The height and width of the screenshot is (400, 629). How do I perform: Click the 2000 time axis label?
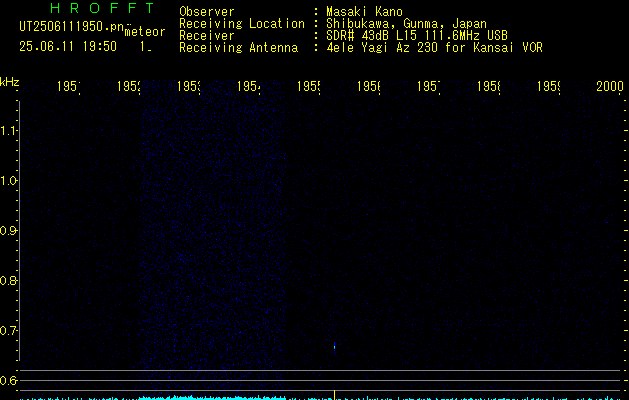(610, 86)
